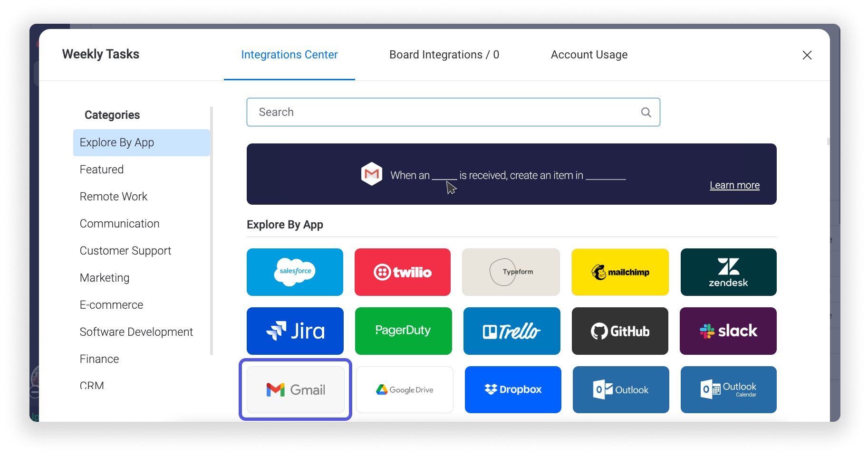868x455 pixels.
Task: Open the Mailchimp integration
Action: coord(620,272)
